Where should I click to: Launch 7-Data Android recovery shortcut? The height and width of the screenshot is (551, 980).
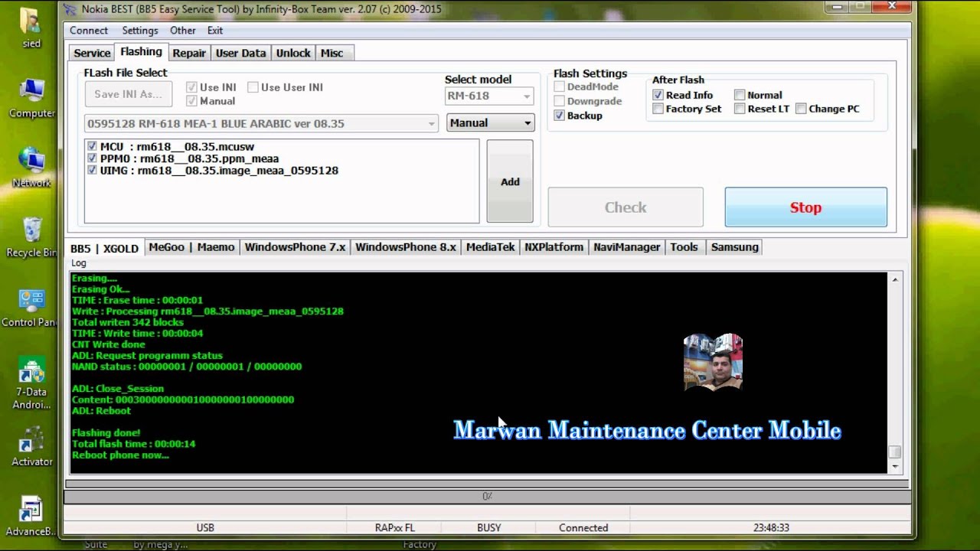tap(31, 383)
